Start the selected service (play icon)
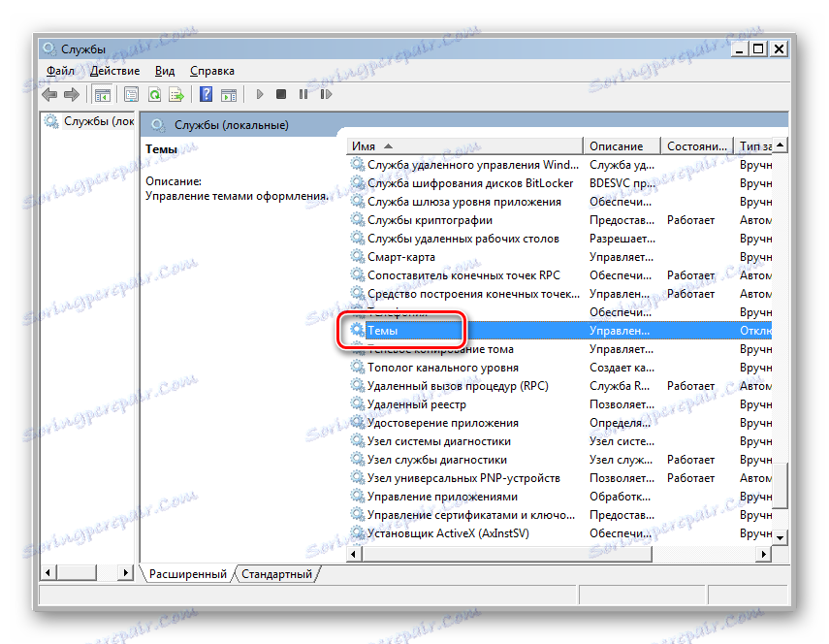This screenshot has width=829, height=644. (260, 95)
